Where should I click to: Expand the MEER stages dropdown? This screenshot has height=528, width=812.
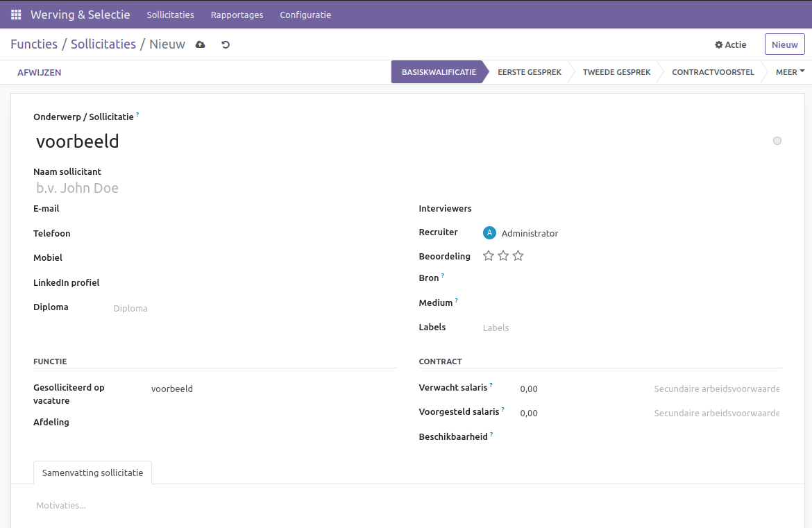790,72
